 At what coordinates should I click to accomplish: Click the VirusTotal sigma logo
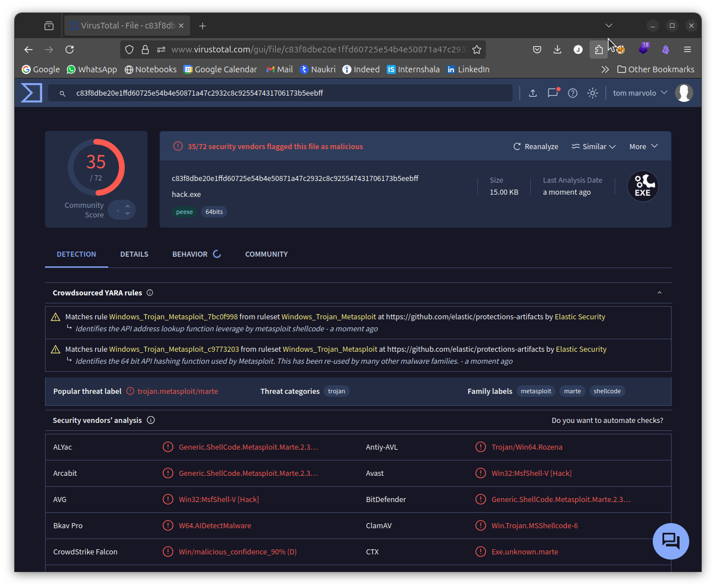tap(31, 93)
